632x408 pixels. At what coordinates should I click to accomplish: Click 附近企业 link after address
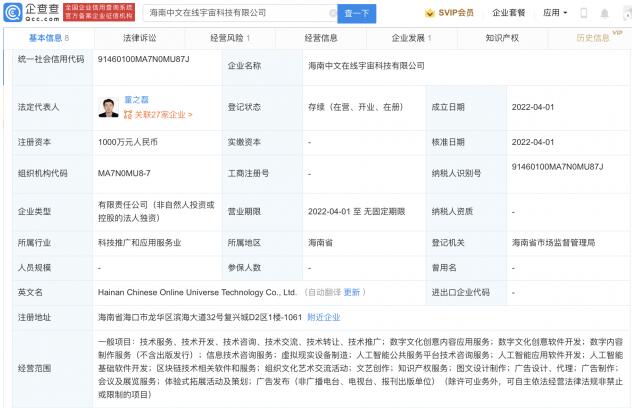pyautogui.click(x=324, y=317)
